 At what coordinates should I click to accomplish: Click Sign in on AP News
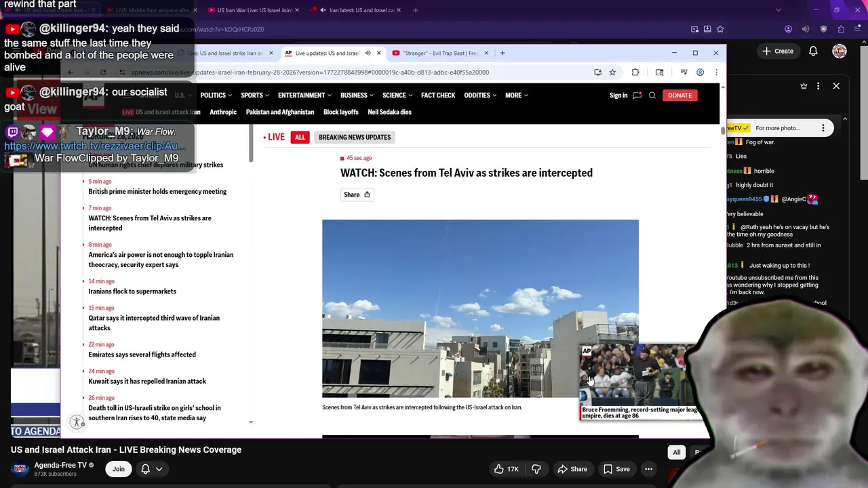click(x=618, y=96)
